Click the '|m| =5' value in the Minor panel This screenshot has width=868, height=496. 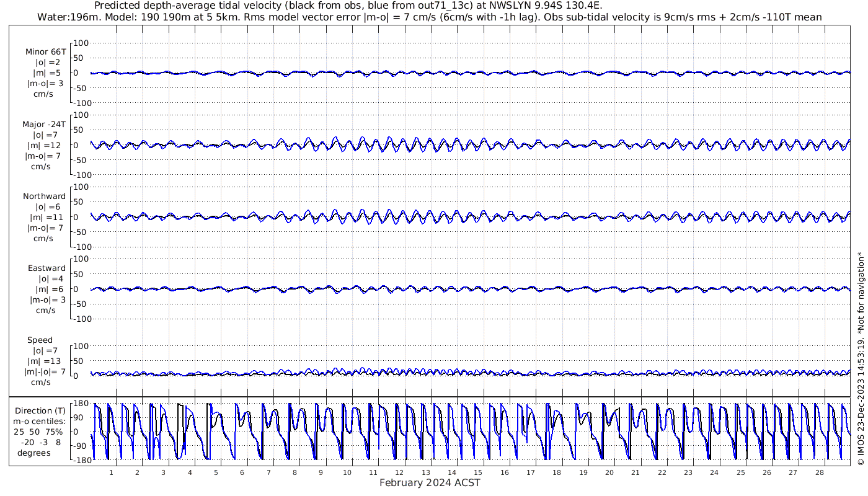47,73
